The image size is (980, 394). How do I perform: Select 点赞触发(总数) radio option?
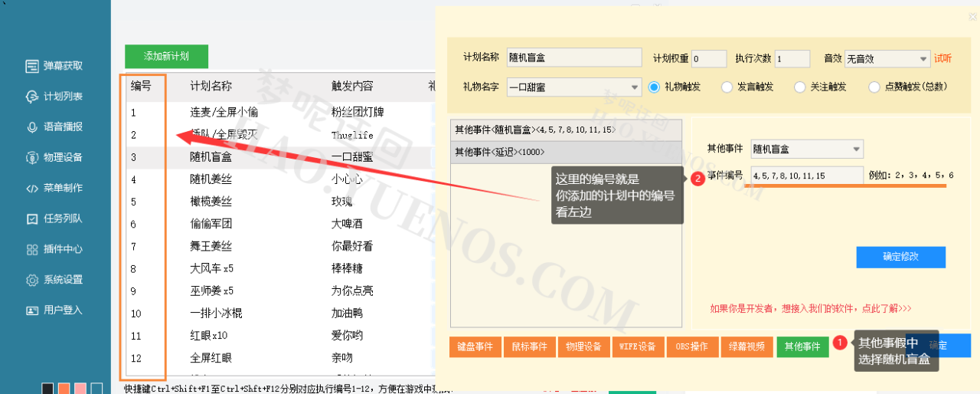(x=874, y=87)
